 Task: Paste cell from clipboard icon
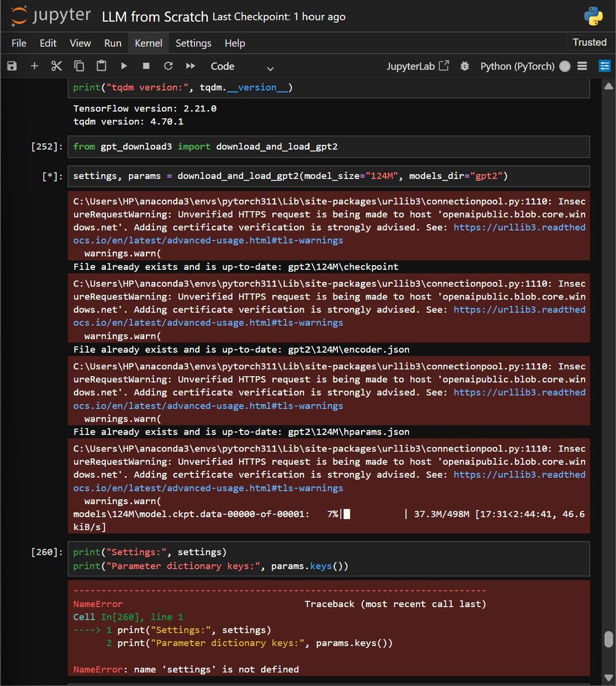point(101,66)
